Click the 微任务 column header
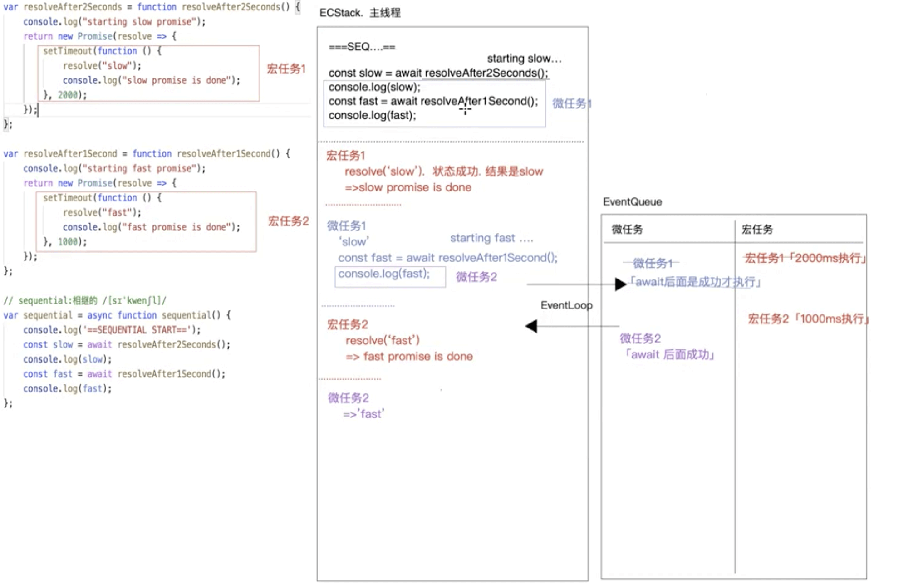Image resolution: width=923 pixels, height=588 pixels. [x=627, y=229]
